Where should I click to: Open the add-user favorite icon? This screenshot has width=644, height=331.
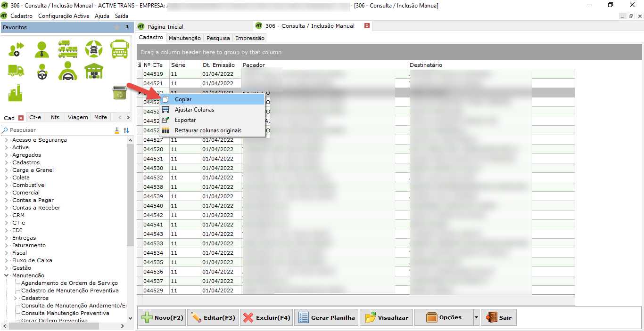click(x=16, y=49)
